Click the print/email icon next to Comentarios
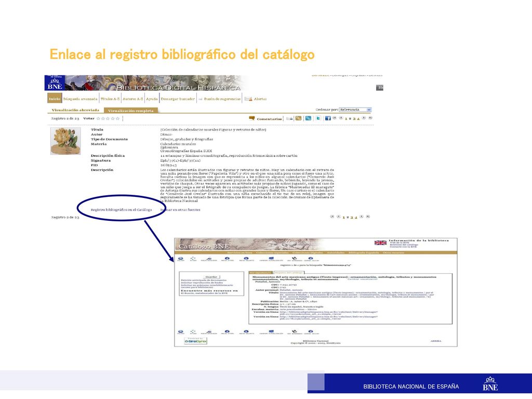This screenshot has height=399, width=532. coord(289,118)
